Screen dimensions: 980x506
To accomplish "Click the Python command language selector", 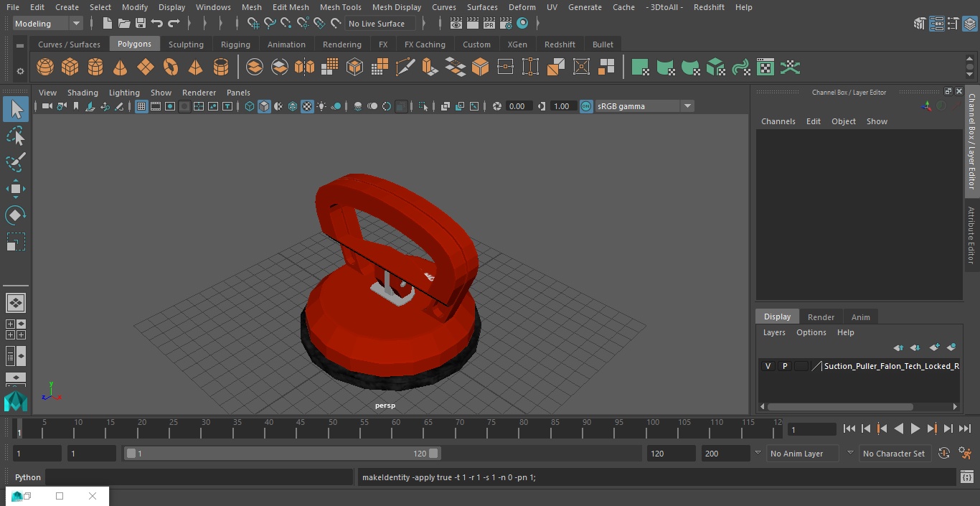I will [28, 477].
